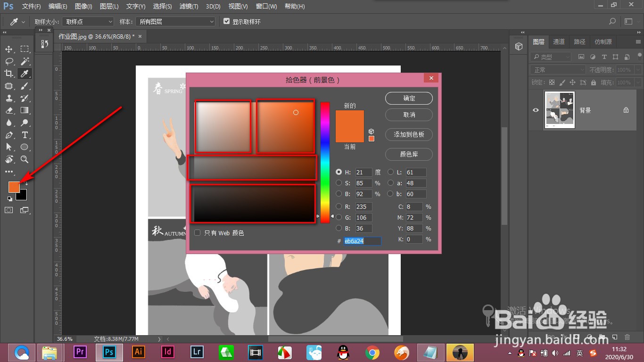Open the workspace switcher dropdown
This screenshot has width=644, height=362.
tap(630, 21)
